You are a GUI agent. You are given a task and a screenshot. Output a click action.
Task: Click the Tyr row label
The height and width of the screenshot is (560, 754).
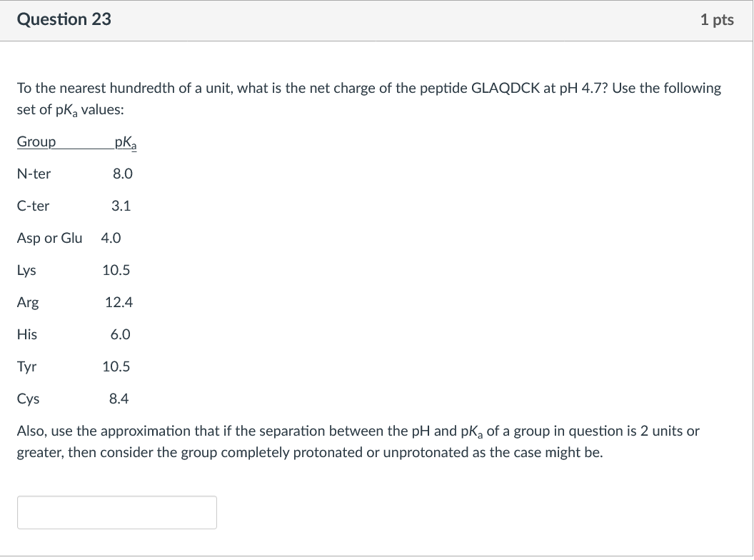(27, 367)
